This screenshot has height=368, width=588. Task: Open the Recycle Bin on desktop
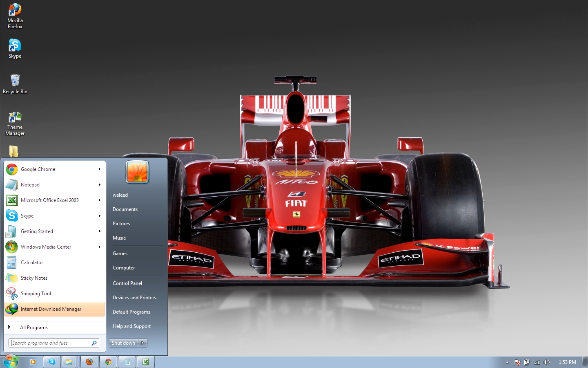(x=15, y=84)
